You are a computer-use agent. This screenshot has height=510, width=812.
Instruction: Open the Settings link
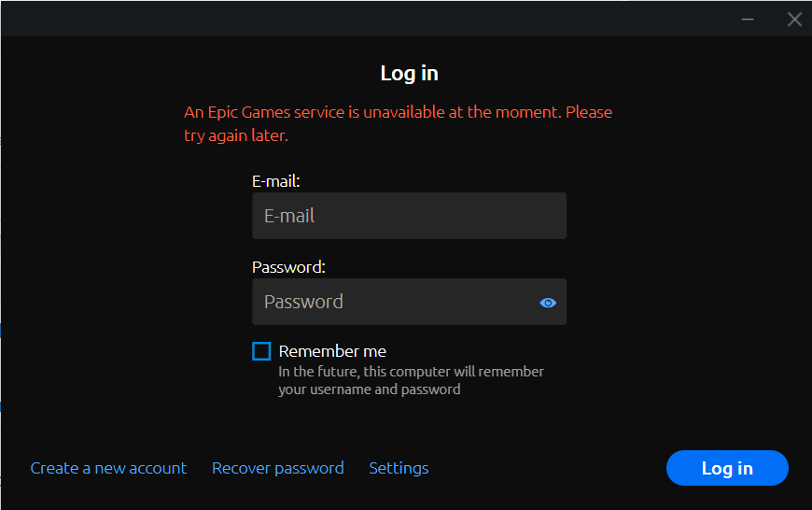(399, 468)
